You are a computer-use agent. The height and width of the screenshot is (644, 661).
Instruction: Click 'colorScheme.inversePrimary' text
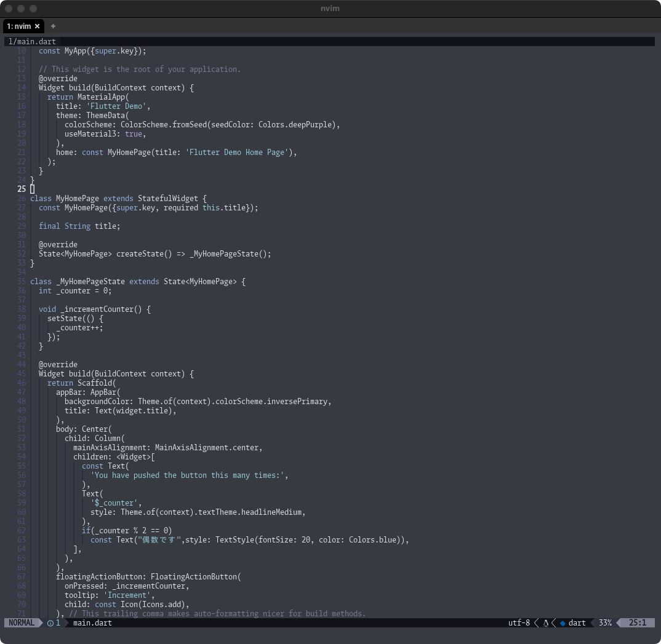tap(271, 402)
